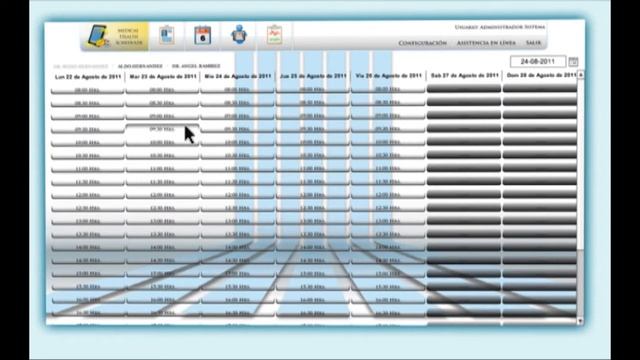The width and height of the screenshot is (640, 360).
Task: Select Monday 22 slot 08:30 Hrs
Action: click(87, 104)
